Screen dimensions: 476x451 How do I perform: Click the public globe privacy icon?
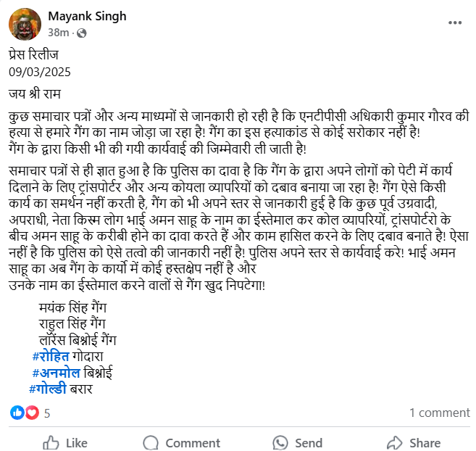click(81, 33)
